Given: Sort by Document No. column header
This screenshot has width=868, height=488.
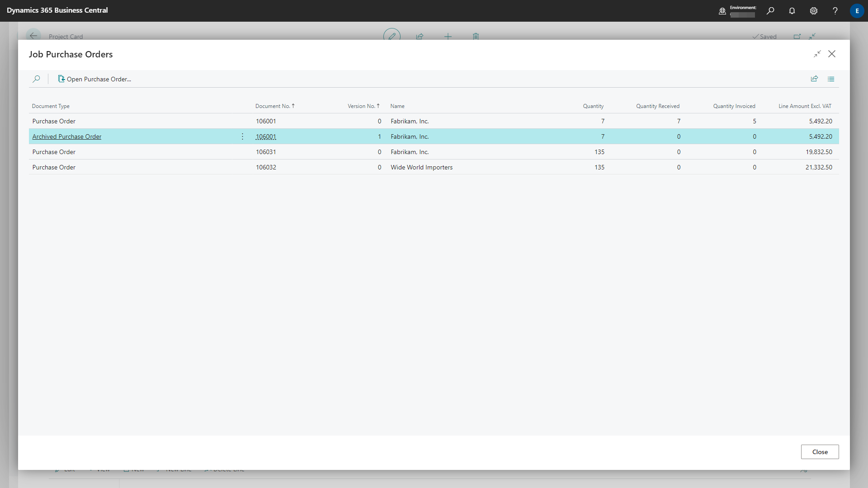Looking at the screenshot, I should point(275,106).
